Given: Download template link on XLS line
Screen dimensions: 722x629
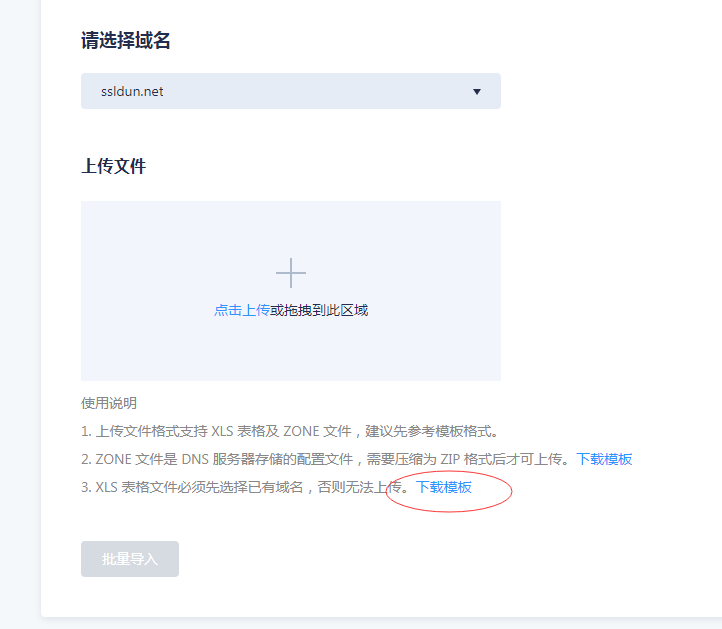Looking at the screenshot, I should tap(444, 487).
